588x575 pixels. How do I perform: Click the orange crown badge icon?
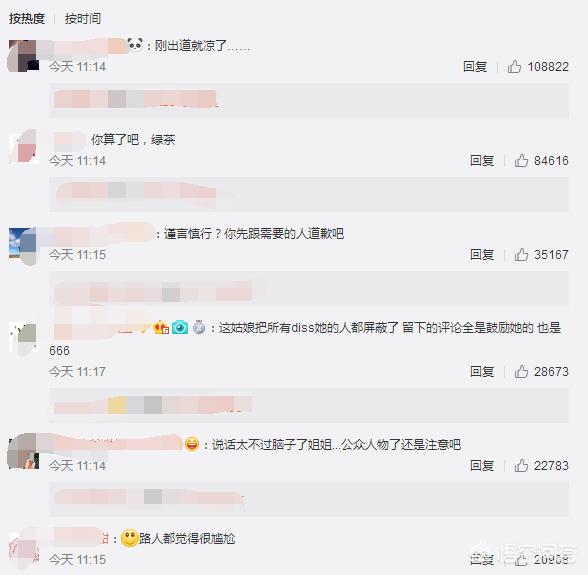pos(161,327)
